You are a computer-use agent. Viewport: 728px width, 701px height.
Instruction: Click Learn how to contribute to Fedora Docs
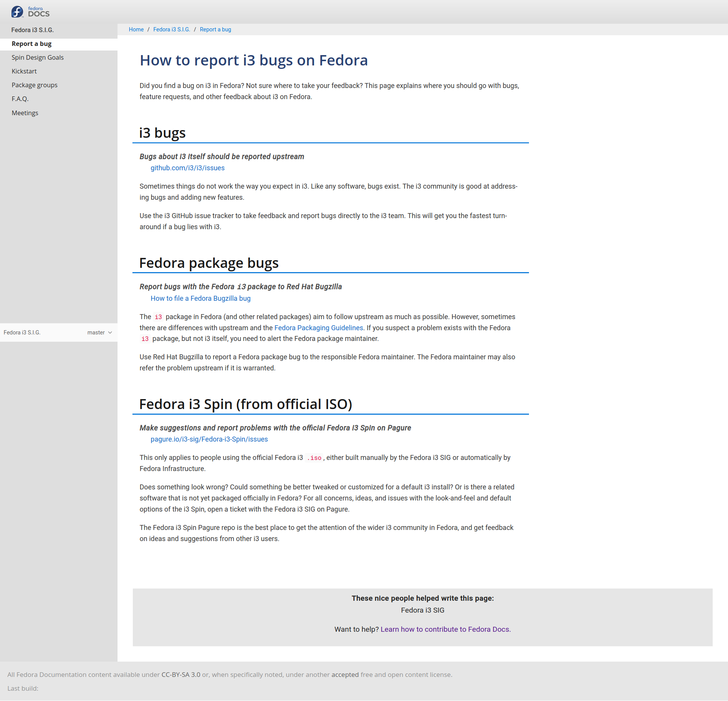coord(446,629)
